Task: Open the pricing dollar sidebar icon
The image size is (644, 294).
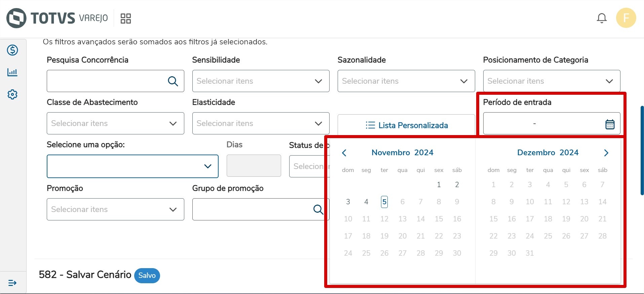Action: [12, 50]
